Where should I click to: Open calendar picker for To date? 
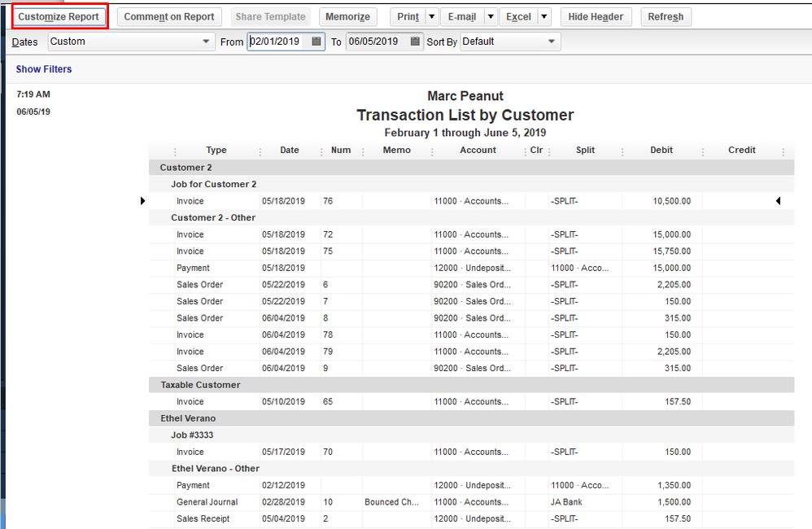click(x=415, y=42)
